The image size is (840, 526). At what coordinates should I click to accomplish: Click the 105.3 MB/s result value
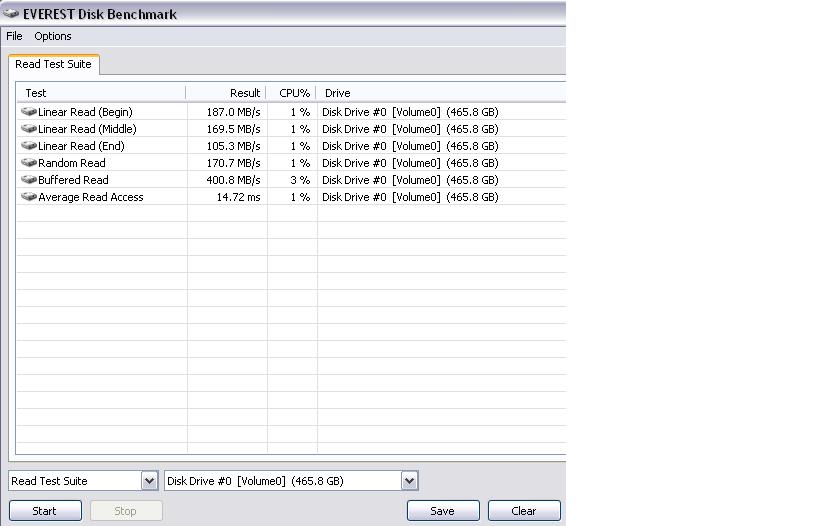point(234,146)
